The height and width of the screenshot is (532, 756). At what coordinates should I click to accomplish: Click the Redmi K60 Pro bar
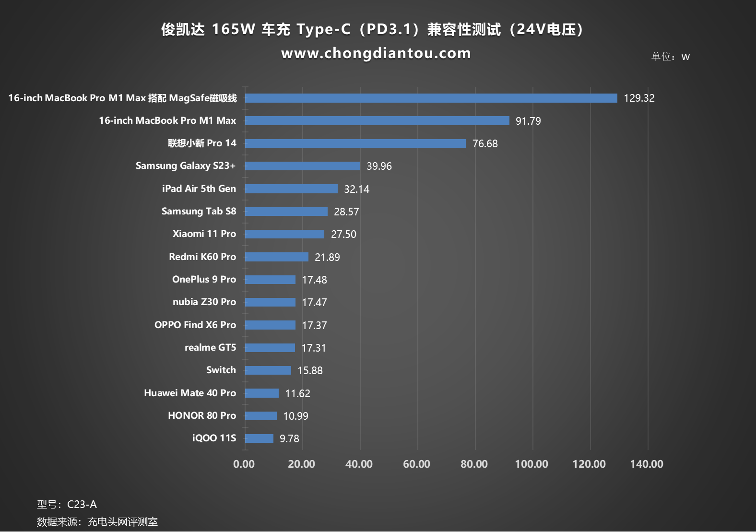point(276,257)
